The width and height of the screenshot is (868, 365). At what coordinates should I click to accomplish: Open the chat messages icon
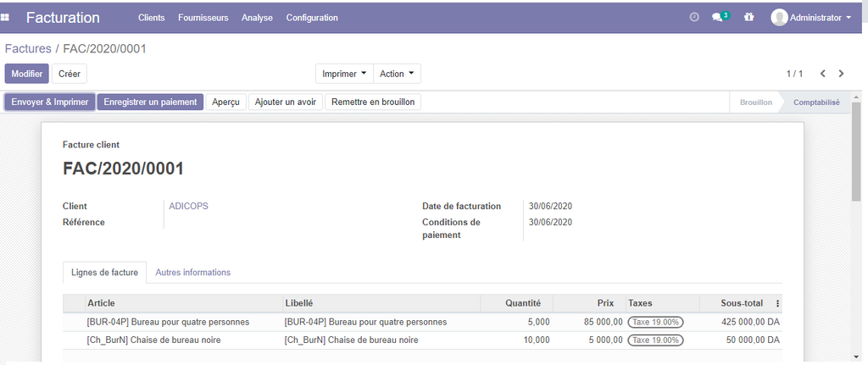tap(718, 17)
